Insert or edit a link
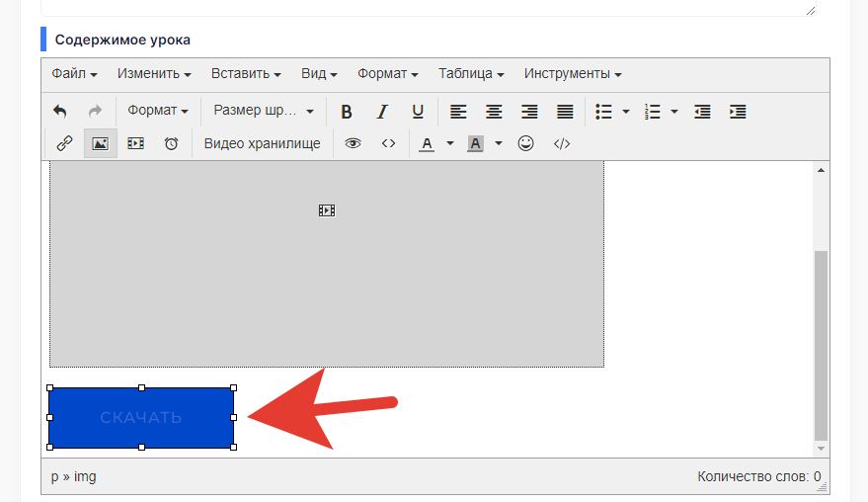The height and width of the screenshot is (502, 868). click(64, 143)
